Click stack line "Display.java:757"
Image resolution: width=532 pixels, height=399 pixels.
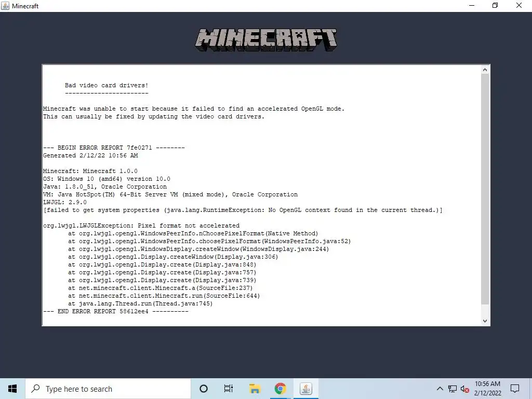point(162,273)
